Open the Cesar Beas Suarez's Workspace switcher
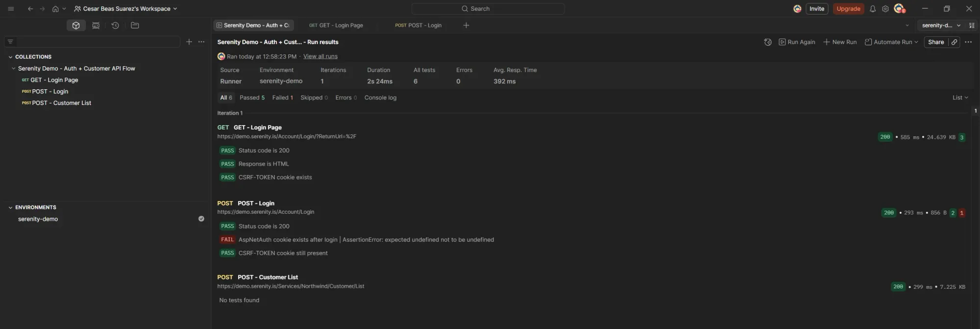Screen dimensions: 980x329 [125, 9]
